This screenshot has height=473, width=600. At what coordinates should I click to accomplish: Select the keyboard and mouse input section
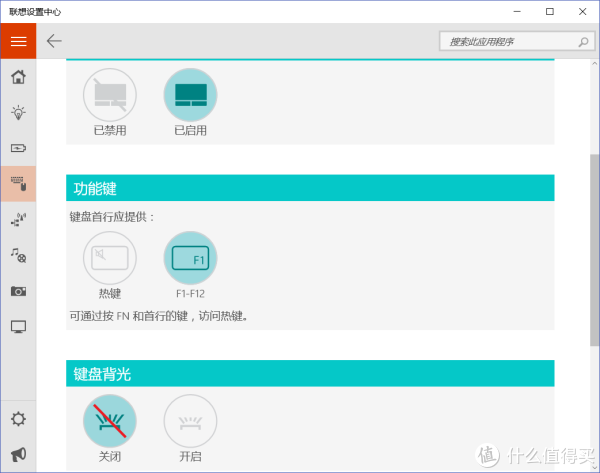click(18, 184)
